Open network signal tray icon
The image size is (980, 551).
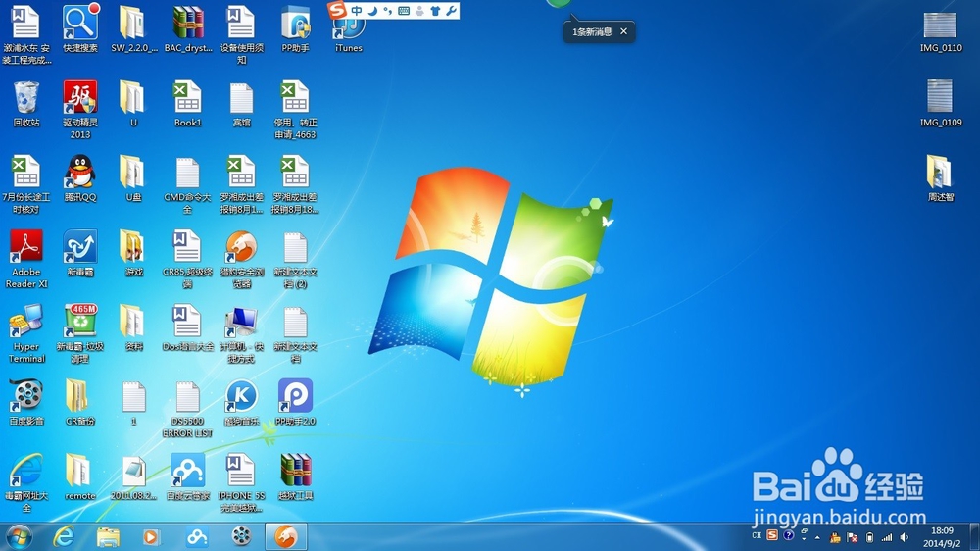pyautogui.click(x=887, y=537)
